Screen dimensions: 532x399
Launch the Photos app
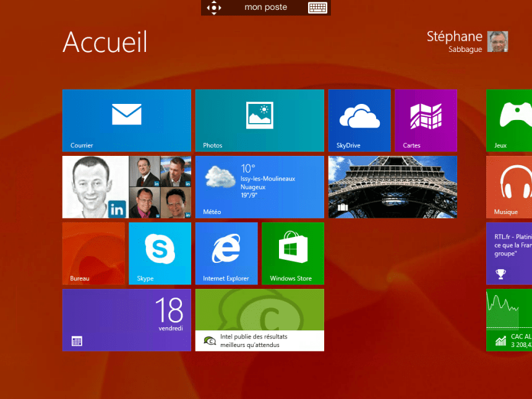click(259, 120)
